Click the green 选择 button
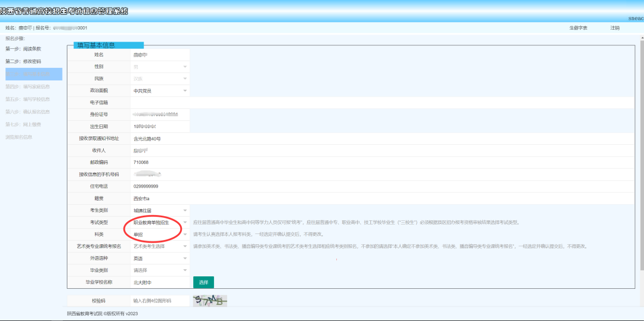The height and width of the screenshot is (321, 644). tap(204, 282)
